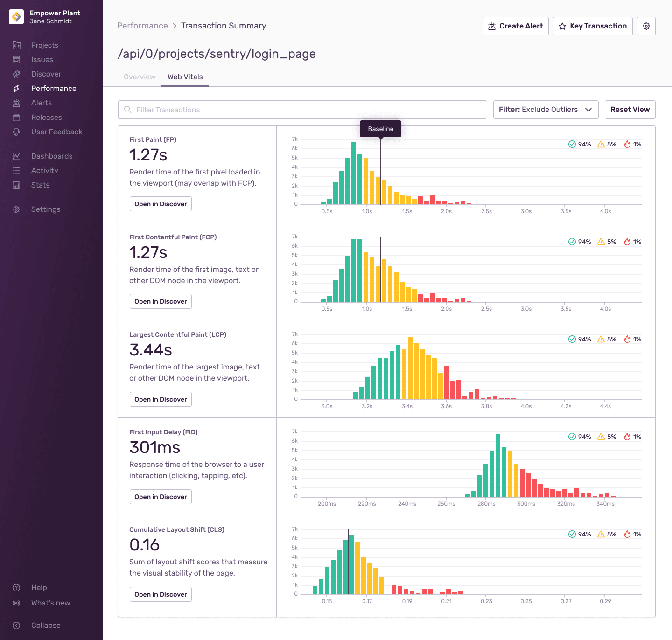
Task: Select the Discover magnifier icon
Action: pos(16,74)
